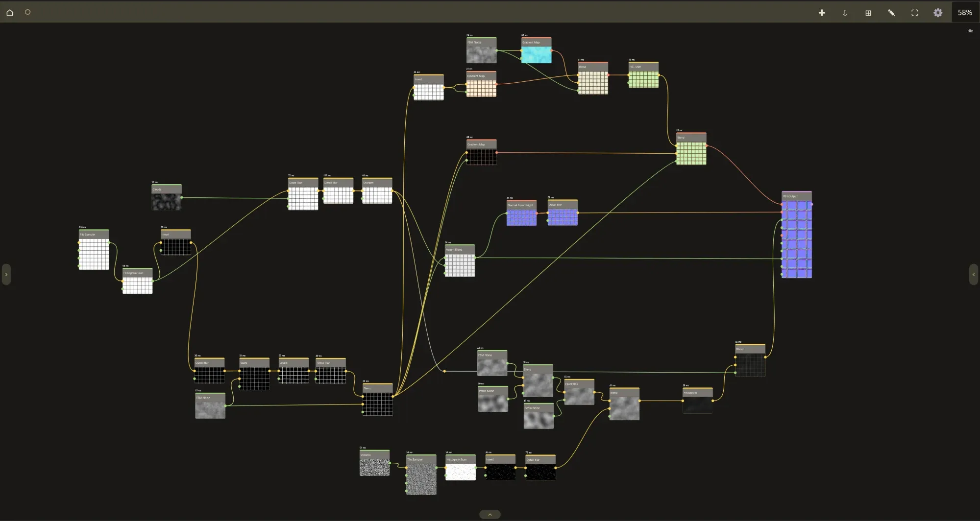This screenshot has height=521, width=980.
Task: Select the green Blend node feeding PBR Output
Action: pyautogui.click(x=691, y=149)
